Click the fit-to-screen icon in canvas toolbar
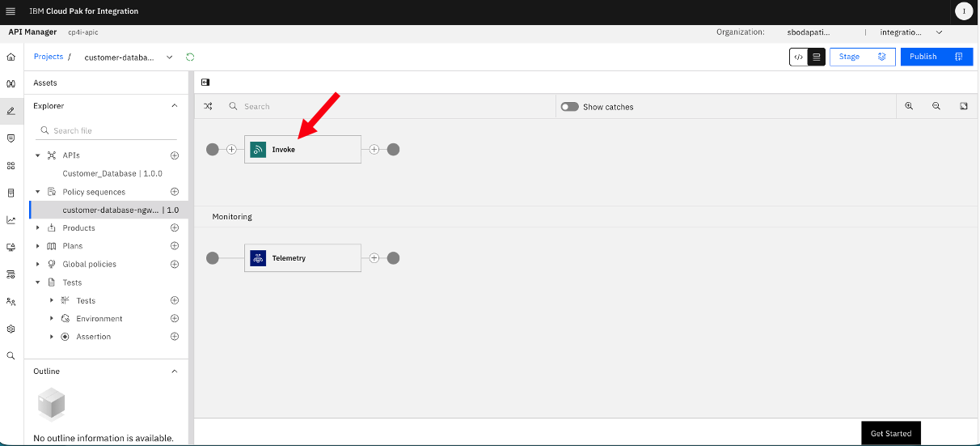Screen dimensions: 980x446 coord(964,106)
